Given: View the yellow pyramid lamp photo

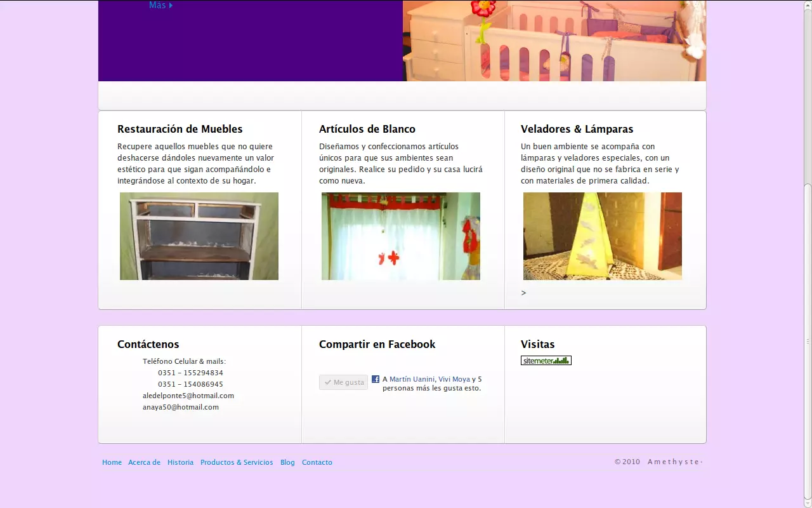Looking at the screenshot, I should [603, 236].
